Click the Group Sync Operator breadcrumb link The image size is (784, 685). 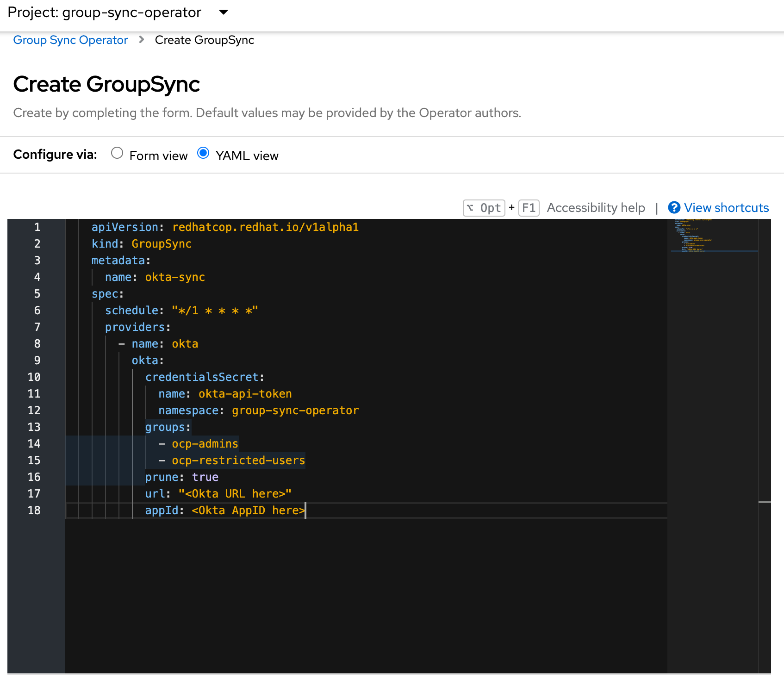[x=70, y=40]
